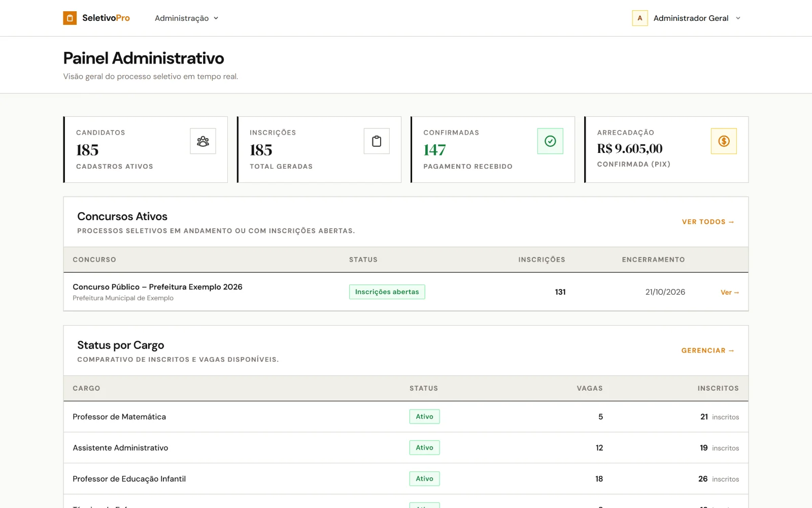Viewport: 812px width, 508px height.
Task: Select the Professor de Matemática row
Action: pos(406,417)
